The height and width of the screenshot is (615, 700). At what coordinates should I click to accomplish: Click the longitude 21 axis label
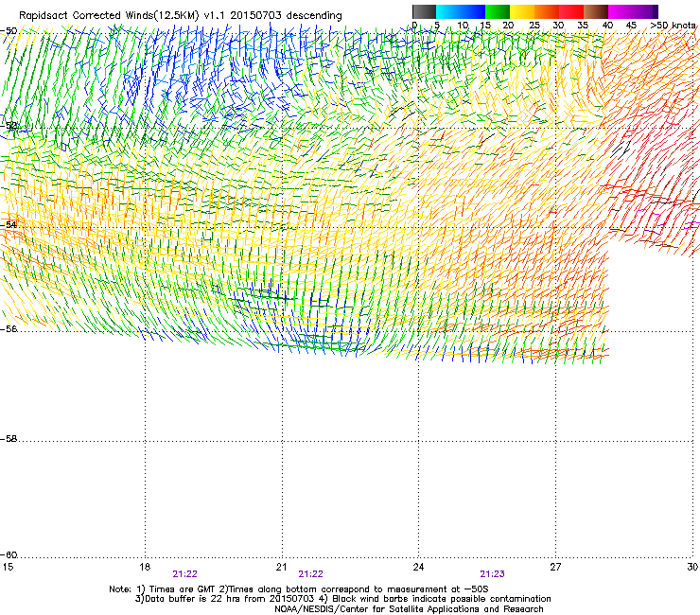(x=281, y=567)
